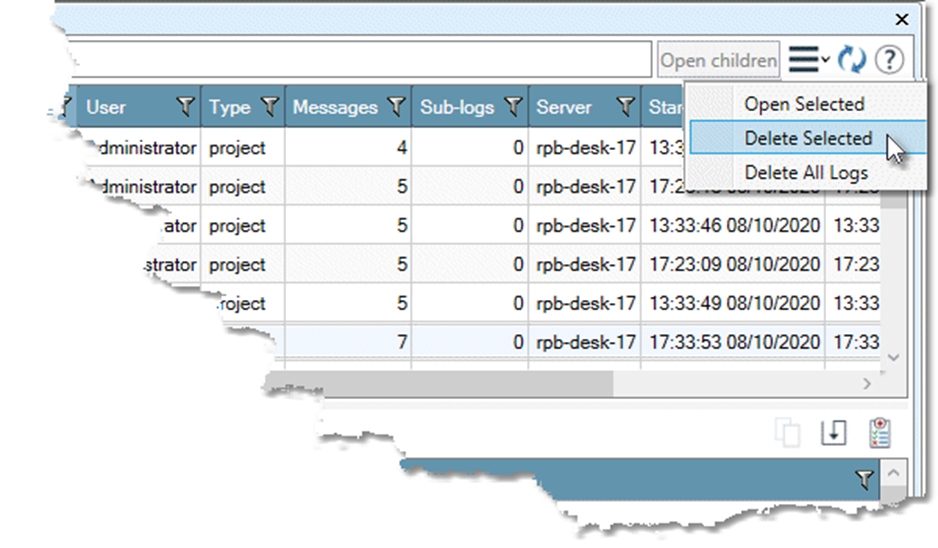Click down arrow of table vertical scrollbar
The height and width of the screenshot is (548, 938).
[x=893, y=357]
